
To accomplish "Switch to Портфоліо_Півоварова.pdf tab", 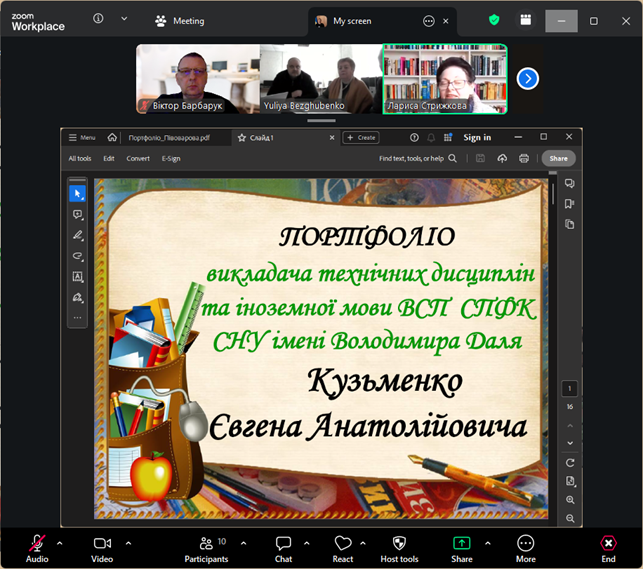I will [169, 138].
